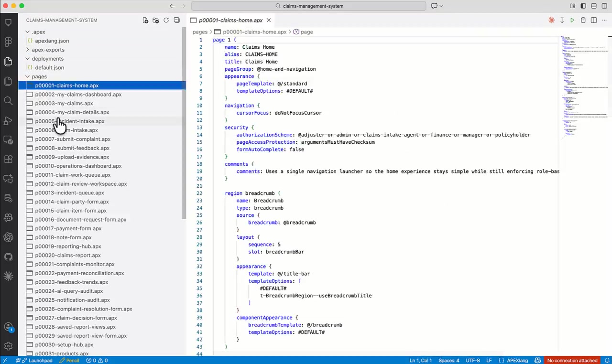
Task: Open the Accounts icon with badge
Action: 8,328
